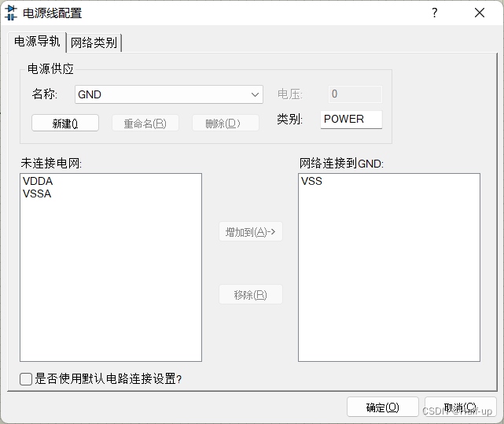The image size is (504, 424).
Task: Click the 删除(D) button
Action: tap(226, 124)
